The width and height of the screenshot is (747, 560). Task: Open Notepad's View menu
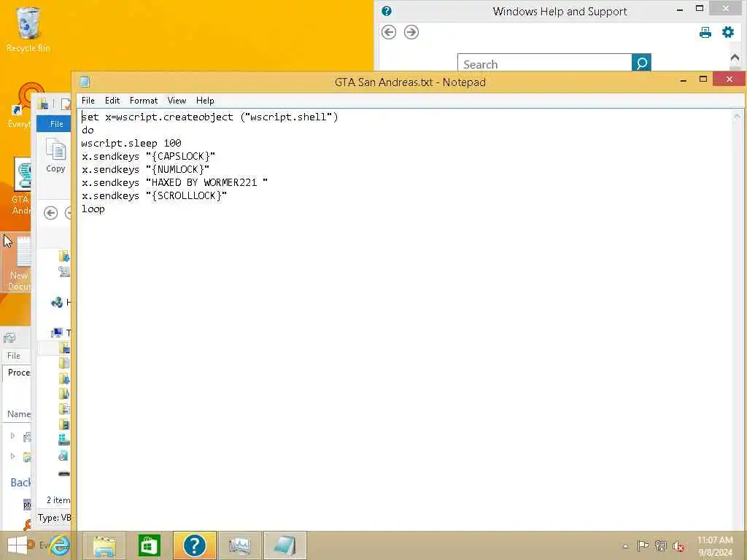pos(177,101)
